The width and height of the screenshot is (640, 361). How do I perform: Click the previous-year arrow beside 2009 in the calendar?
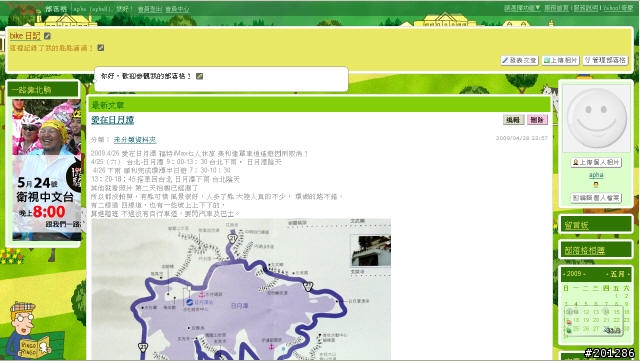(564, 274)
